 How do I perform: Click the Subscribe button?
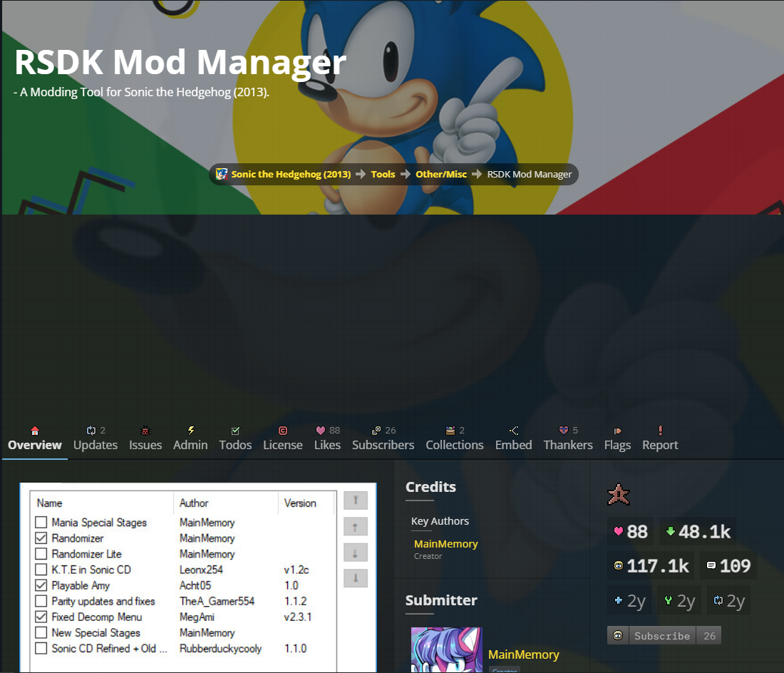(x=662, y=635)
